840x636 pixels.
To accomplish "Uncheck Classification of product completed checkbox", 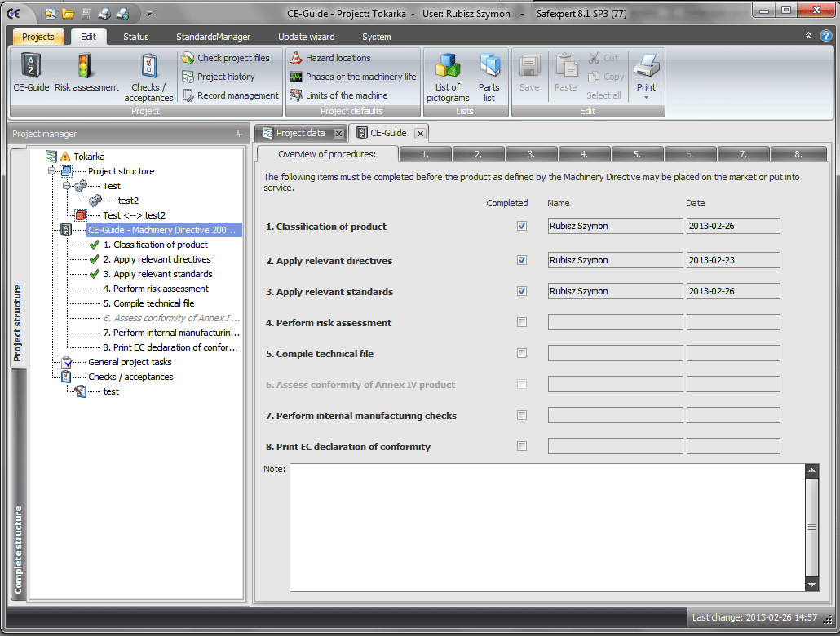I will tap(522, 227).
